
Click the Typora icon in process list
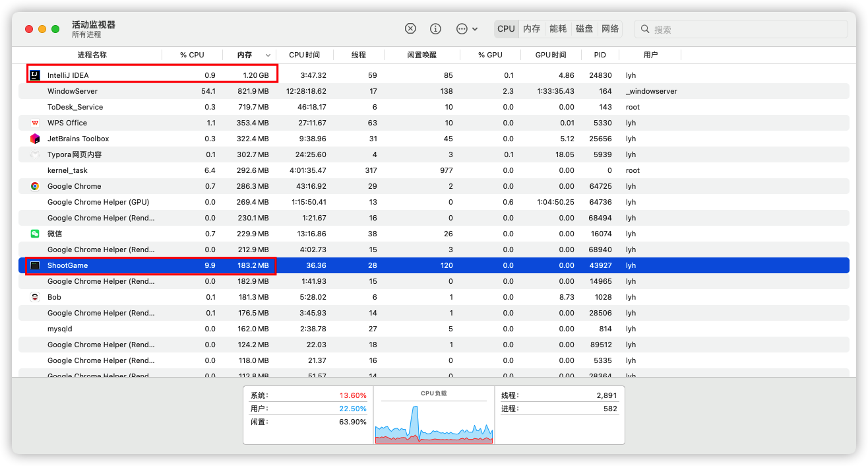coord(35,154)
